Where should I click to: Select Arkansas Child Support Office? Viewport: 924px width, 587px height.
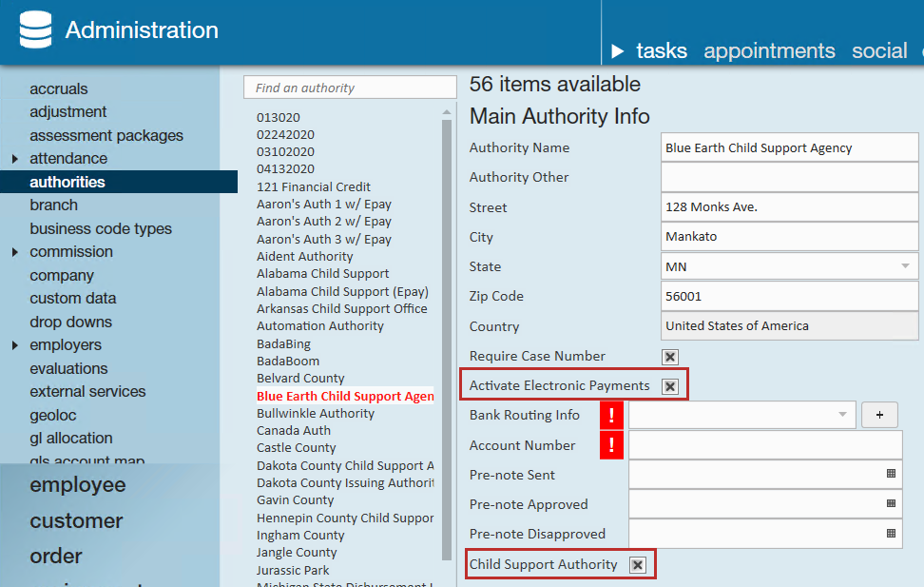pyautogui.click(x=342, y=308)
